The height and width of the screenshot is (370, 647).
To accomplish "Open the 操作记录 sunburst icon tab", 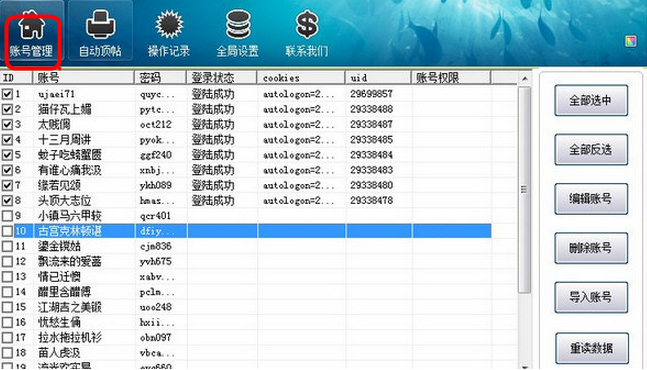I will 169,34.
